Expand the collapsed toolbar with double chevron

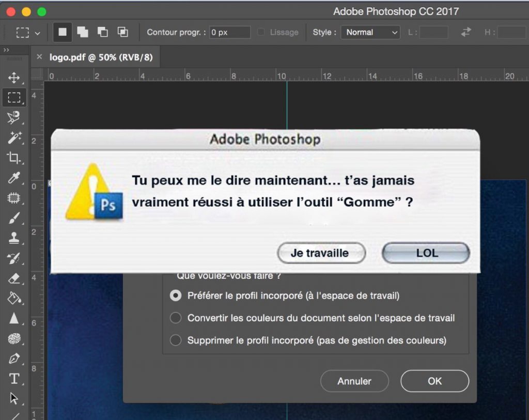coord(6,50)
